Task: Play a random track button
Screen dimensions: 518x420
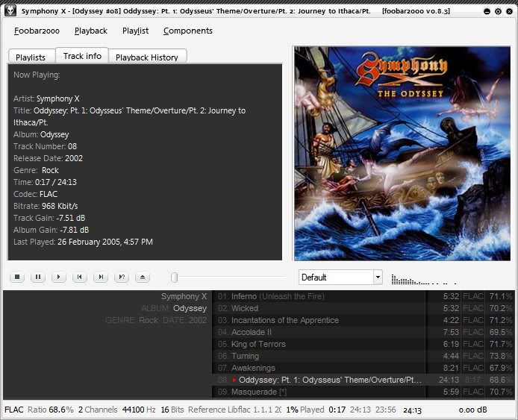Action: point(122,277)
